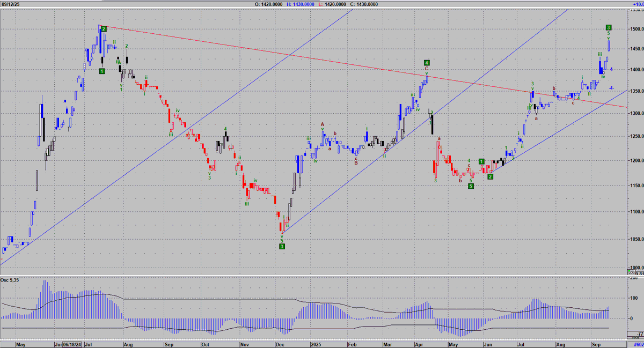Select the Mar label on the time axis
The image size is (644, 348).
click(x=387, y=344)
